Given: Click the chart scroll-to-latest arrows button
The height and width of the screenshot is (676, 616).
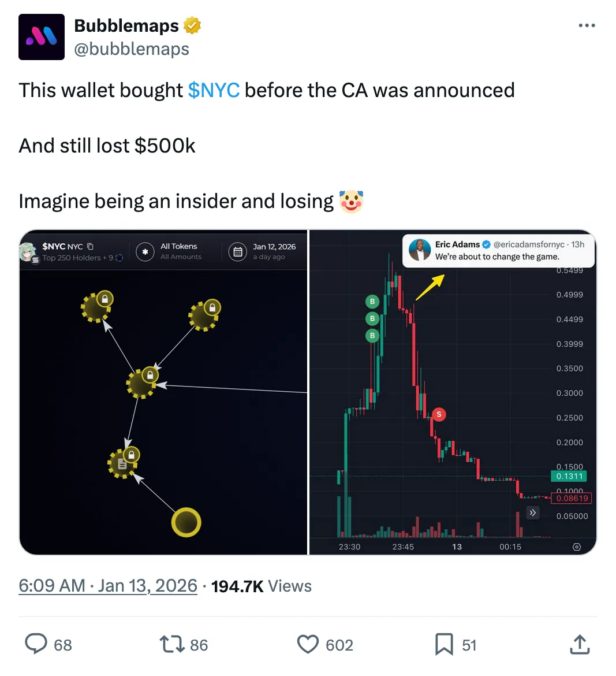Looking at the screenshot, I should [533, 512].
